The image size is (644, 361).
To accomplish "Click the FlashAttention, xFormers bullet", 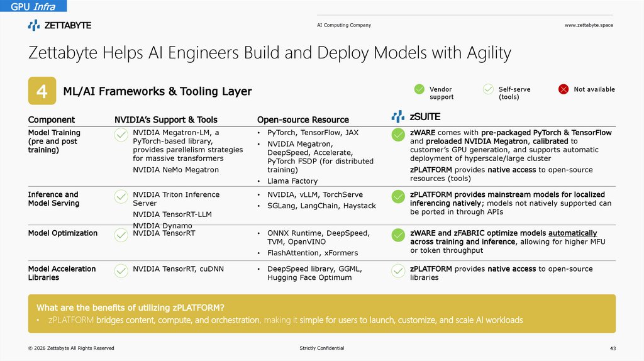I will tap(313, 253).
